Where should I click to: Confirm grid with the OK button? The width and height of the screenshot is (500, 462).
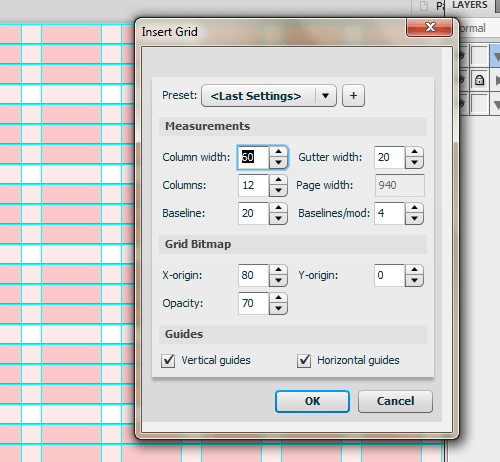pos(312,401)
